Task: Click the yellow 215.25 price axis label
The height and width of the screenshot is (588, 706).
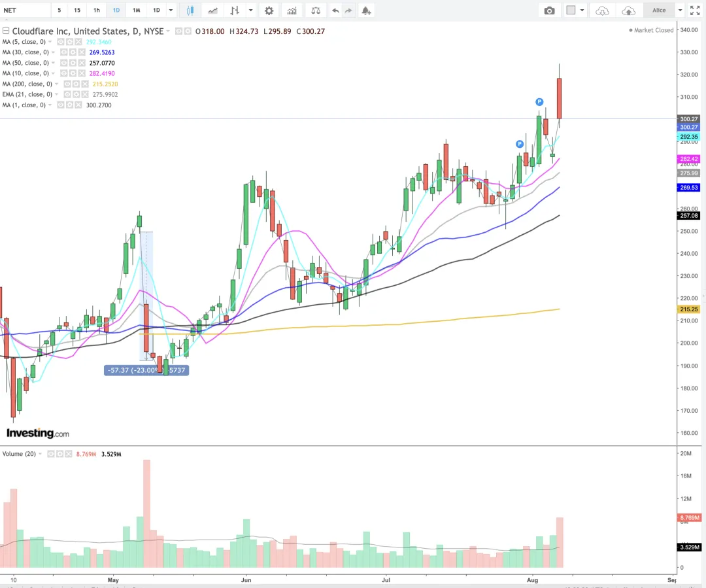Action: click(689, 309)
